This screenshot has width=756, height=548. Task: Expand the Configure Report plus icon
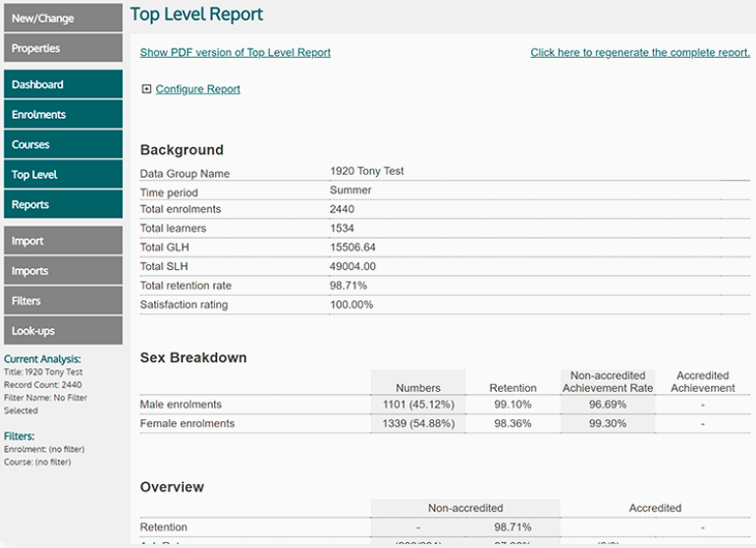coord(146,89)
